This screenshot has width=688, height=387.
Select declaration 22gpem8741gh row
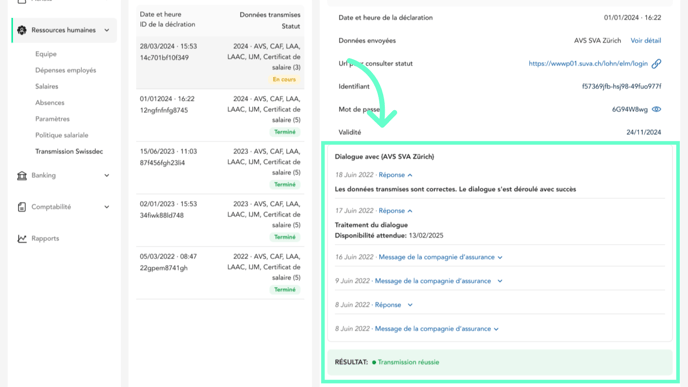pyautogui.click(x=220, y=273)
